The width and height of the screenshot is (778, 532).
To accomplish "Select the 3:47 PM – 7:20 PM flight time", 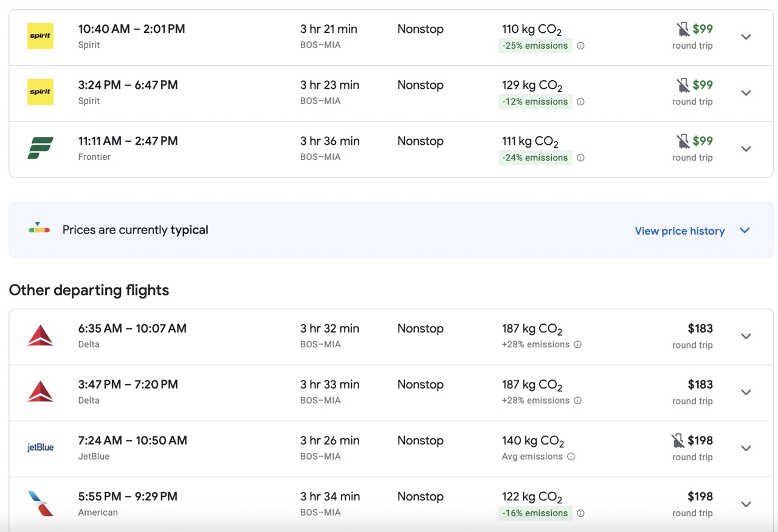I will pos(128,384).
